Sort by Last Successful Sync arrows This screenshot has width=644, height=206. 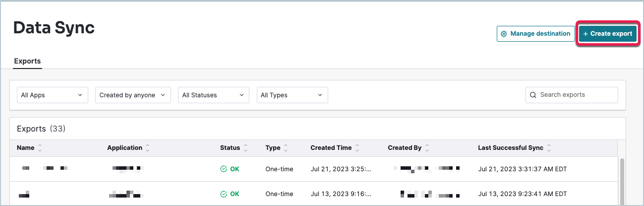pos(549,148)
